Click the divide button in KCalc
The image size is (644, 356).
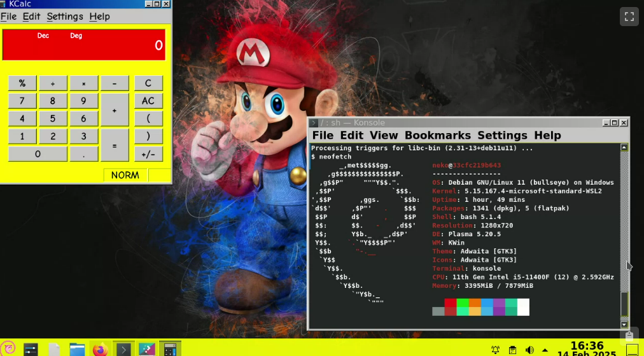click(x=53, y=83)
